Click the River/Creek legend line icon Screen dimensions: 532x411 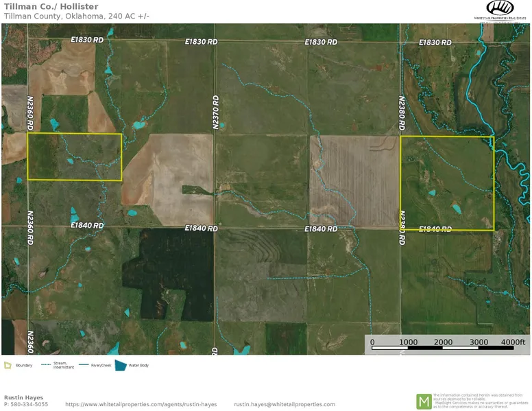[x=84, y=365]
